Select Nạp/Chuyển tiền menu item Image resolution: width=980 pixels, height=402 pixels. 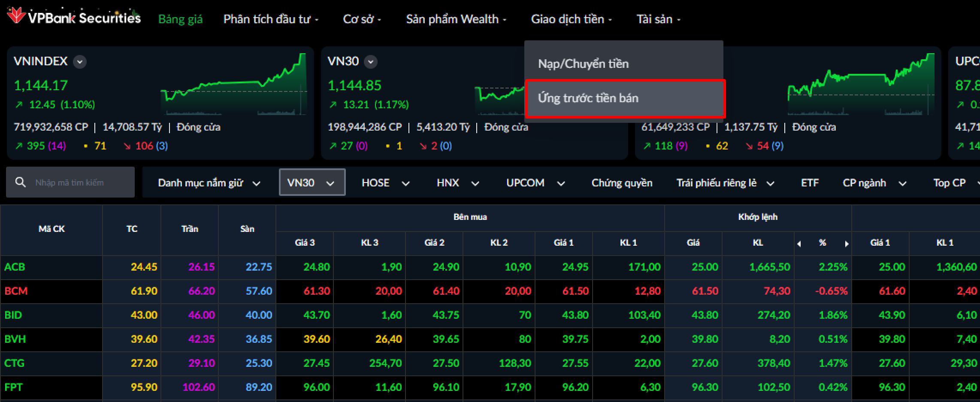click(583, 64)
